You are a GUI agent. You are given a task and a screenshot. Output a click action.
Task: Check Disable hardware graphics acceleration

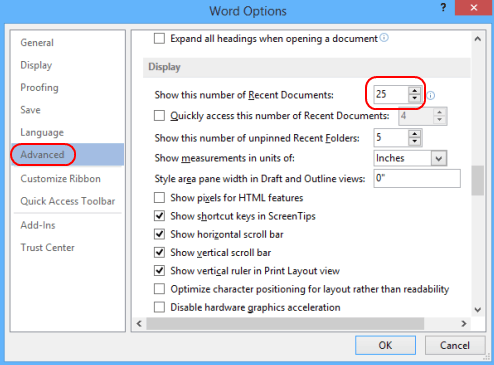coord(159,307)
